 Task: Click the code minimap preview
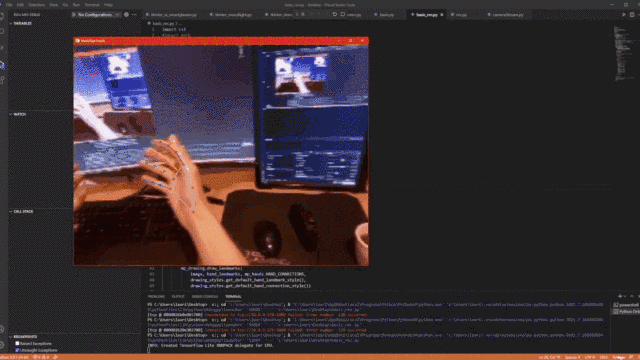click(621, 54)
